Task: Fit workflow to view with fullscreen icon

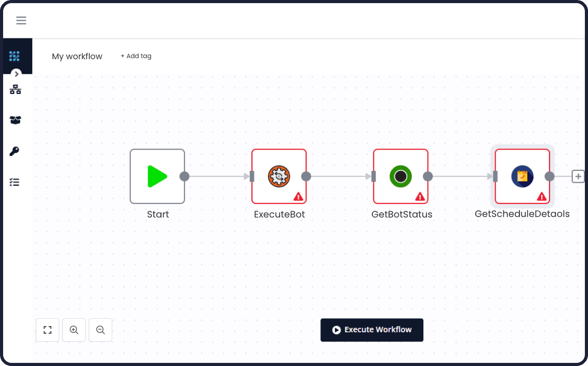Action: [x=47, y=330]
